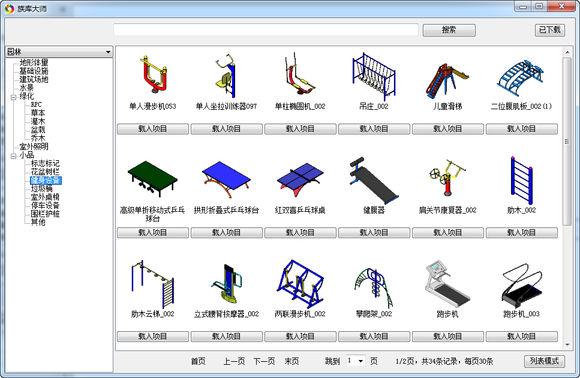The height and width of the screenshot is (378, 580).
Task: Select 室外桌椅 under 小品
Action: click(45, 197)
